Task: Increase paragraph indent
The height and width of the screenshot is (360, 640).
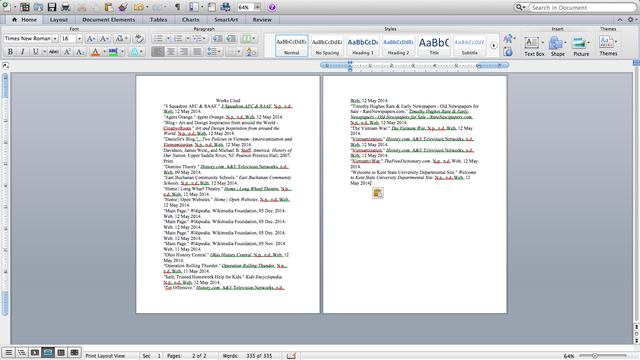Action: point(231,38)
